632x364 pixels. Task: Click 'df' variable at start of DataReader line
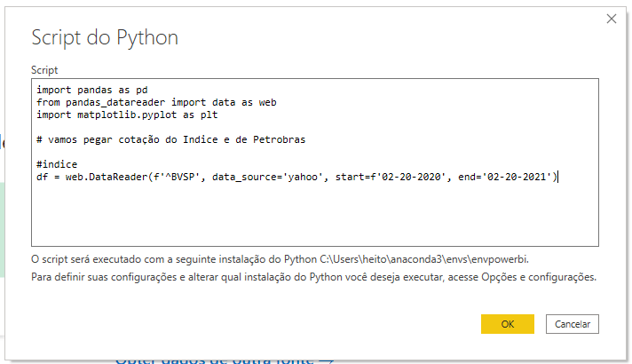pyautogui.click(x=43, y=177)
